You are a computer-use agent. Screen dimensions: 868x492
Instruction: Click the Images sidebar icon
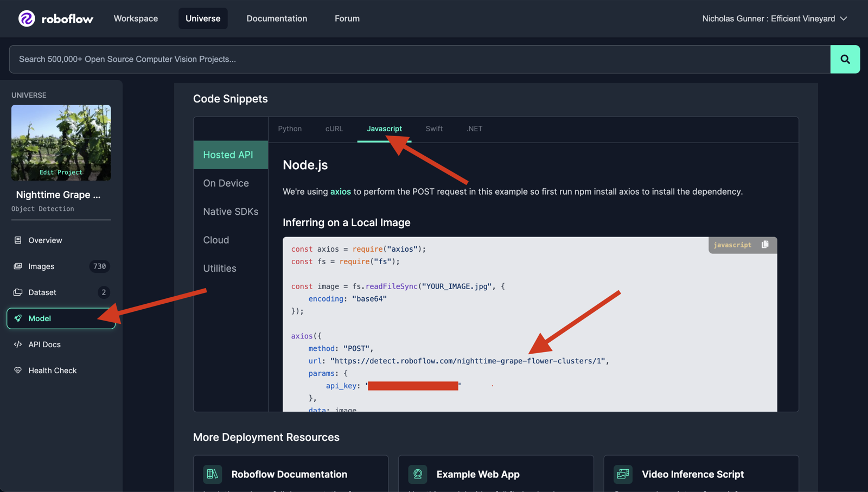(18, 266)
